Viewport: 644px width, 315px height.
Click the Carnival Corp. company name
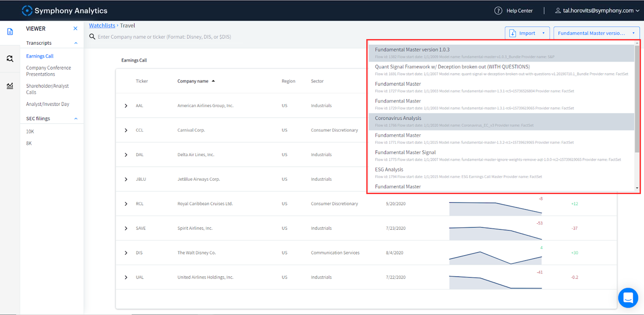pos(191,130)
